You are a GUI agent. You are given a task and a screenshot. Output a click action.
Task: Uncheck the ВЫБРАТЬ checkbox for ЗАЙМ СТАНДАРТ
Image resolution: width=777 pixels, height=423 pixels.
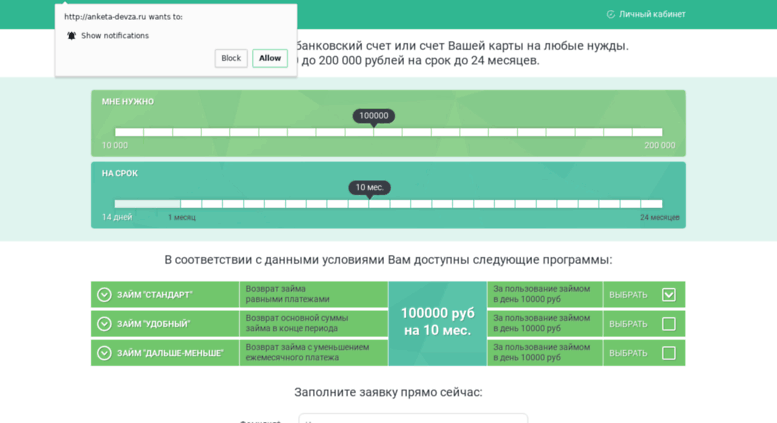pos(668,295)
